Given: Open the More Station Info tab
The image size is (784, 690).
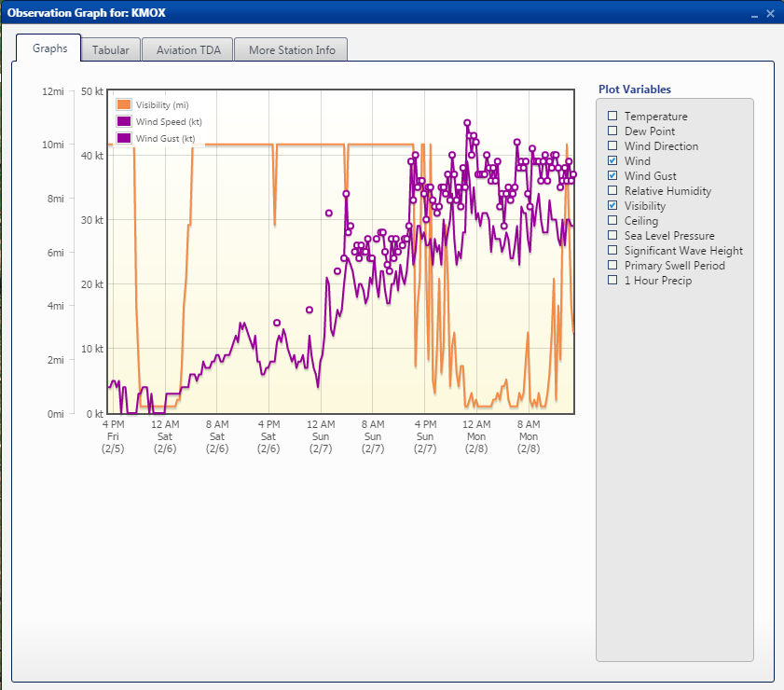Looking at the screenshot, I should (292, 50).
